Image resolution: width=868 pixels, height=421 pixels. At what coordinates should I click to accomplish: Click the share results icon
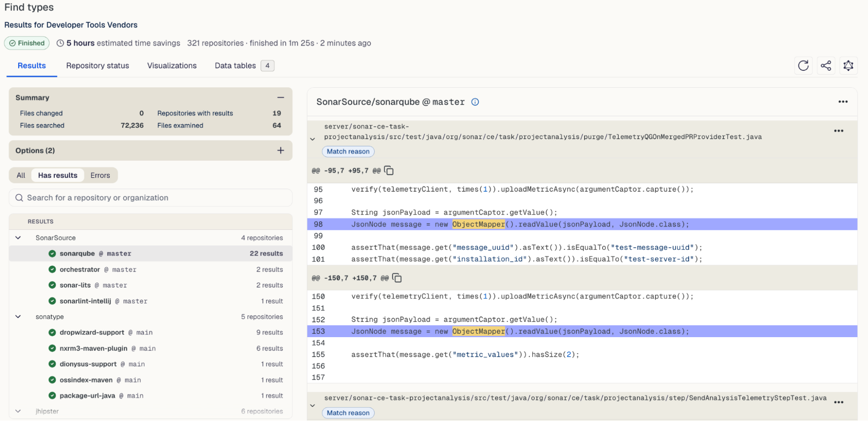point(826,66)
